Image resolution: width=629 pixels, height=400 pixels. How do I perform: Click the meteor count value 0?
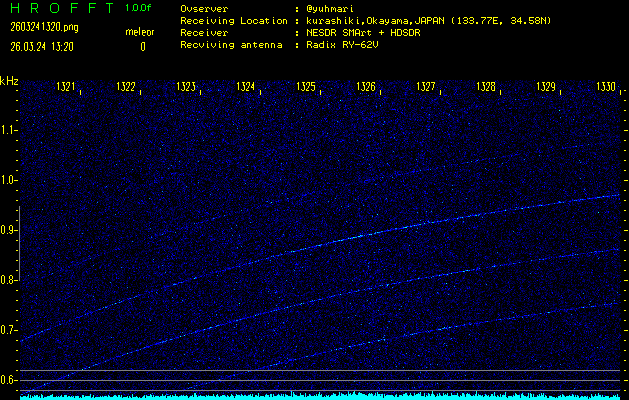point(142,46)
